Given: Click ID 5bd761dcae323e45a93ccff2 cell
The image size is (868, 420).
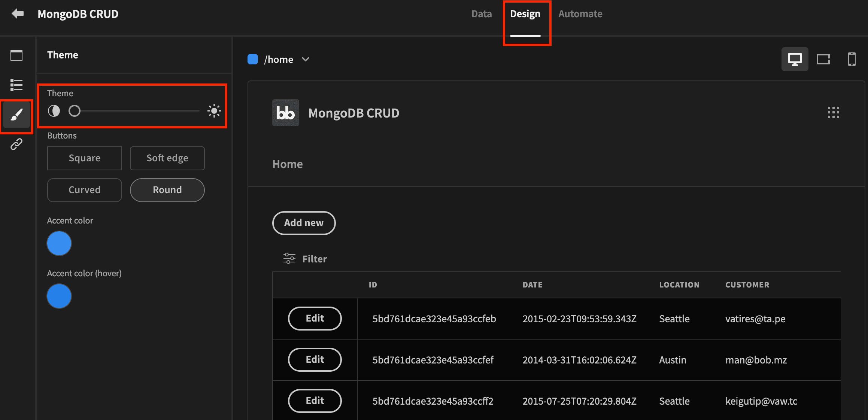Looking at the screenshot, I should pyautogui.click(x=433, y=401).
